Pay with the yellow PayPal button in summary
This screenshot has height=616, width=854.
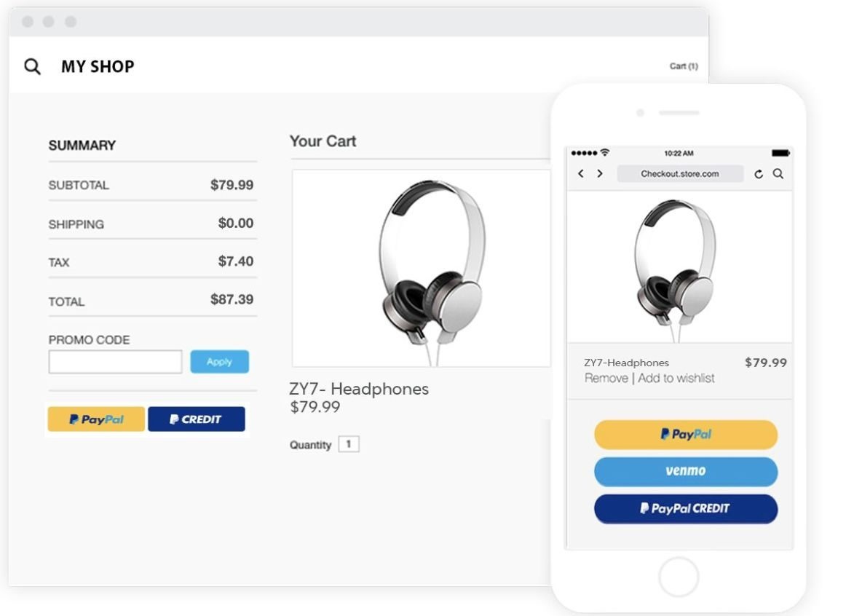tap(96, 419)
